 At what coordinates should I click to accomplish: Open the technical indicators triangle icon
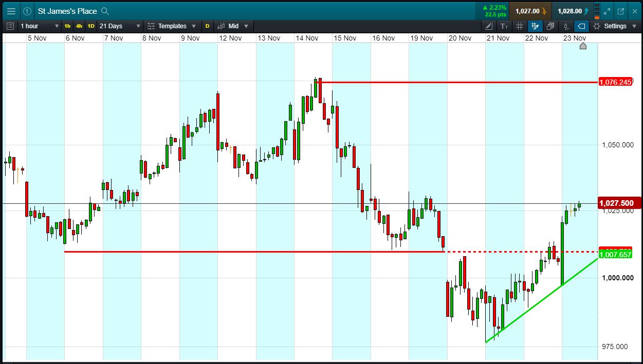(488, 26)
